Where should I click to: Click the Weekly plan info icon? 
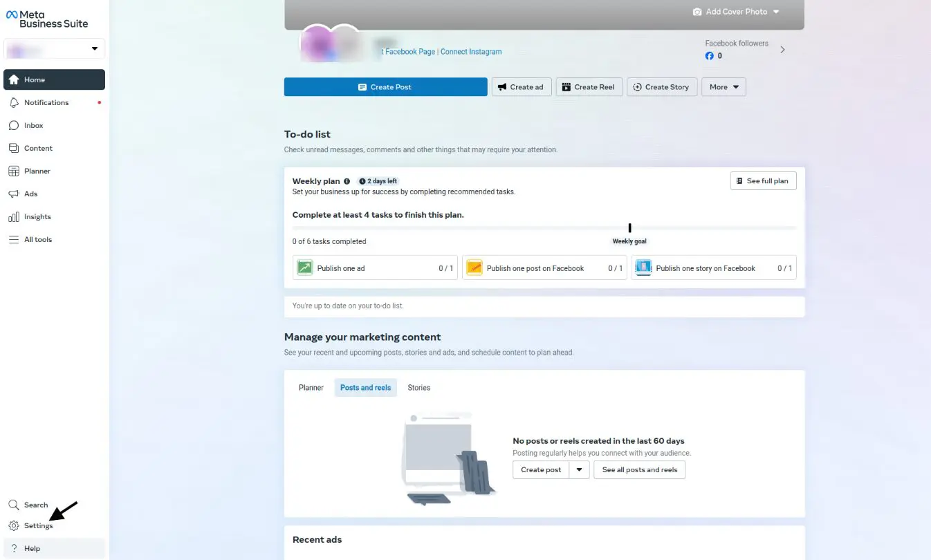[347, 181]
